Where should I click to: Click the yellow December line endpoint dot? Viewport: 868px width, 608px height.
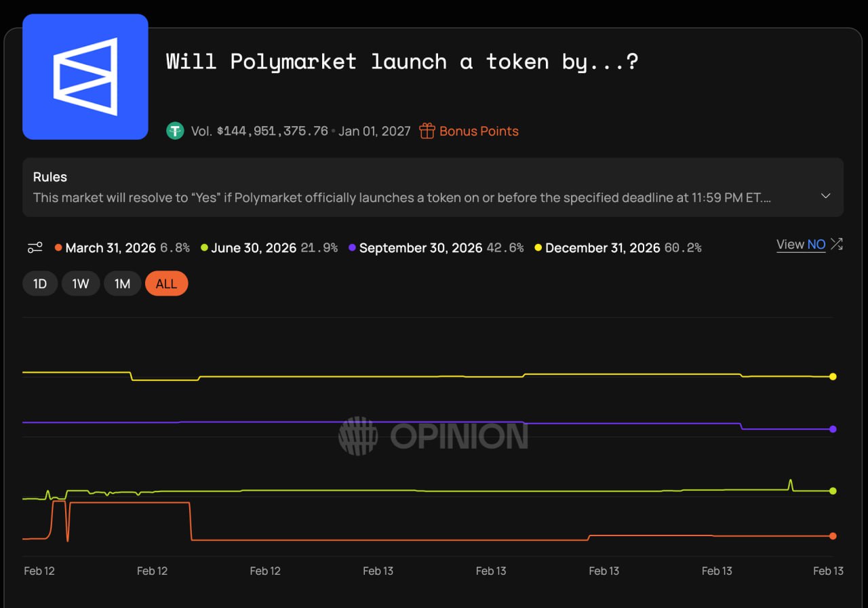click(x=833, y=376)
